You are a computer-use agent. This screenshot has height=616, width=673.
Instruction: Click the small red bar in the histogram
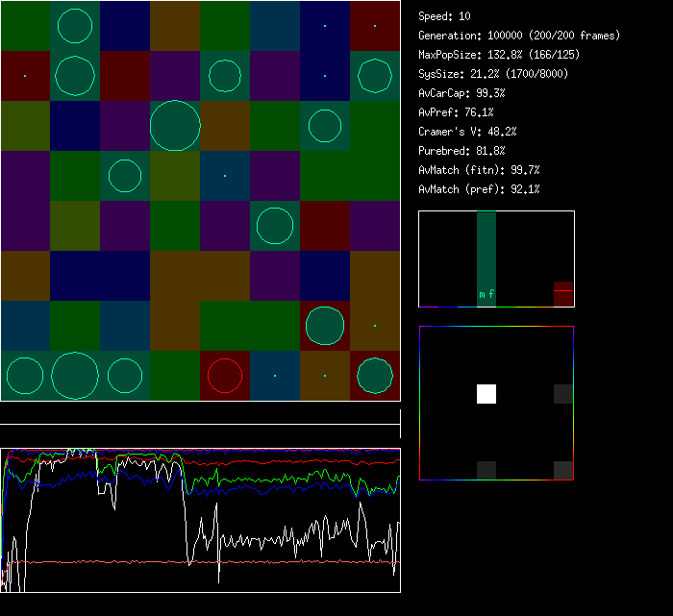click(563, 292)
